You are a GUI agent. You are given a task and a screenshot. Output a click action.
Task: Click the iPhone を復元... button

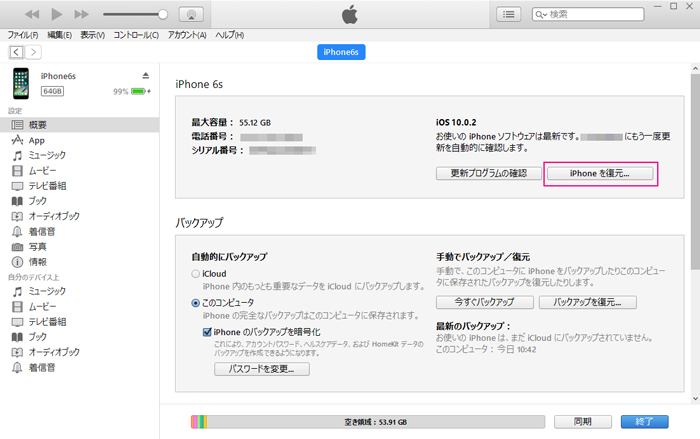click(600, 173)
